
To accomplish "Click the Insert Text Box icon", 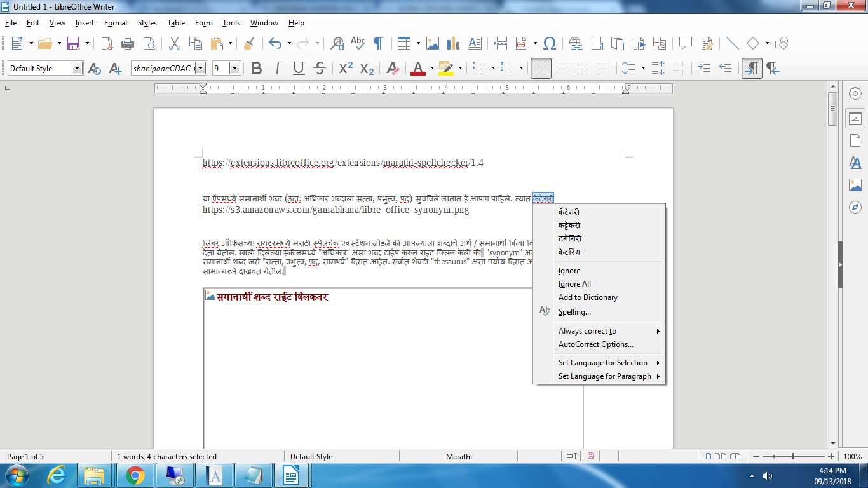I will coord(475,43).
